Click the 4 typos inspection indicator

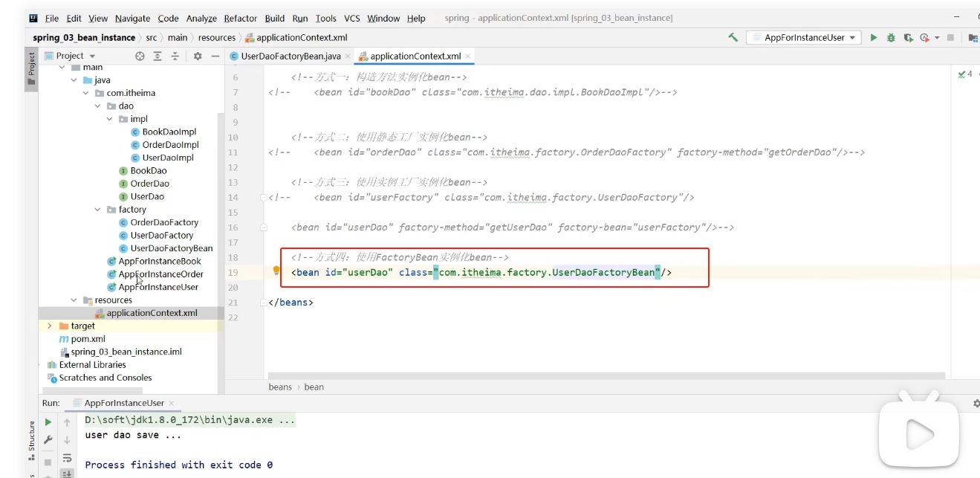click(x=965, y=74)
